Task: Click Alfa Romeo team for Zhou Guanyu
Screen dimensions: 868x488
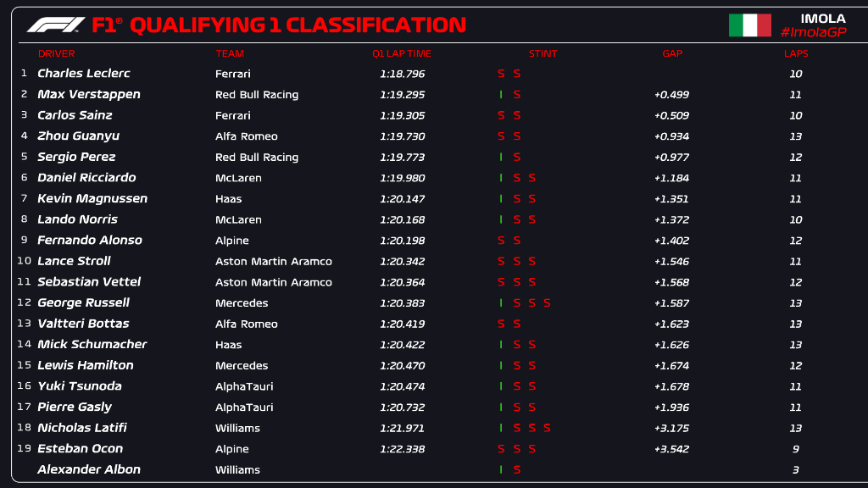Action: (246, 136)
